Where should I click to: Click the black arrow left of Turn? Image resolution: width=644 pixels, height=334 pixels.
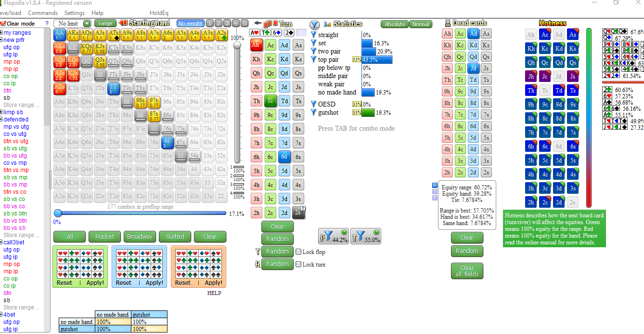tap(258, 23)
